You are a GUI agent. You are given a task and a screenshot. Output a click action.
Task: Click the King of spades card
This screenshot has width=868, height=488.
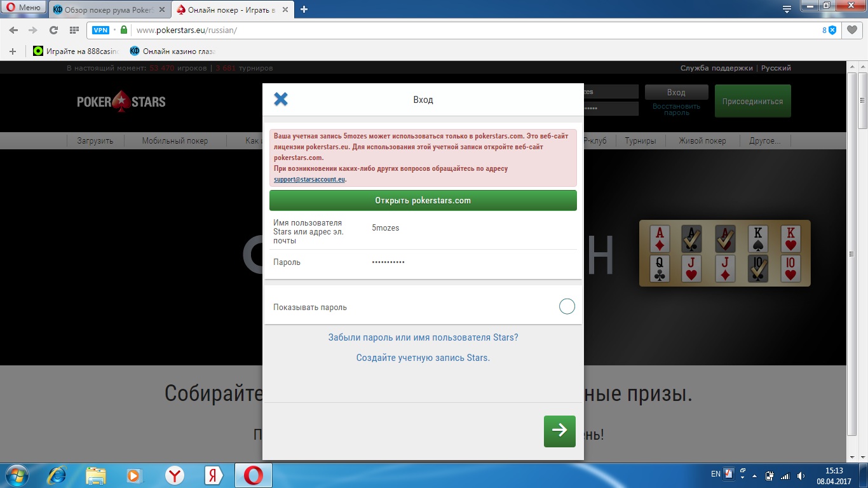[x=758, y=238]
